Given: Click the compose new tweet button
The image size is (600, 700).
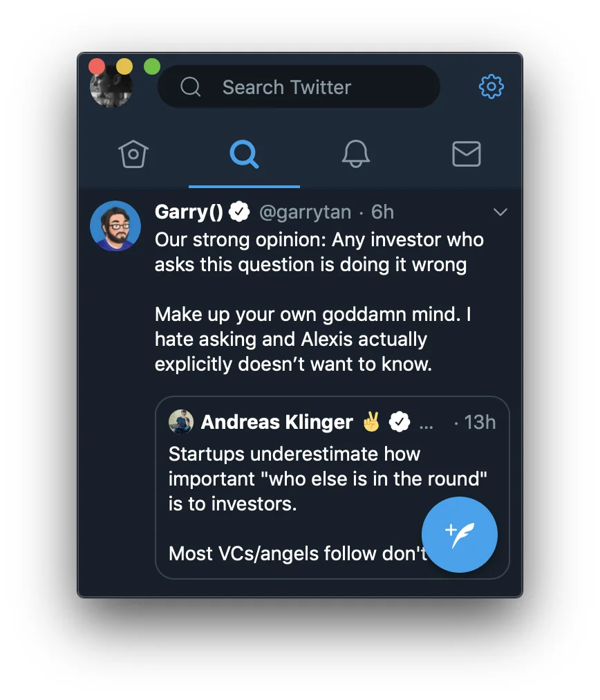Looking at the screenshot, I should click(459, 535).
